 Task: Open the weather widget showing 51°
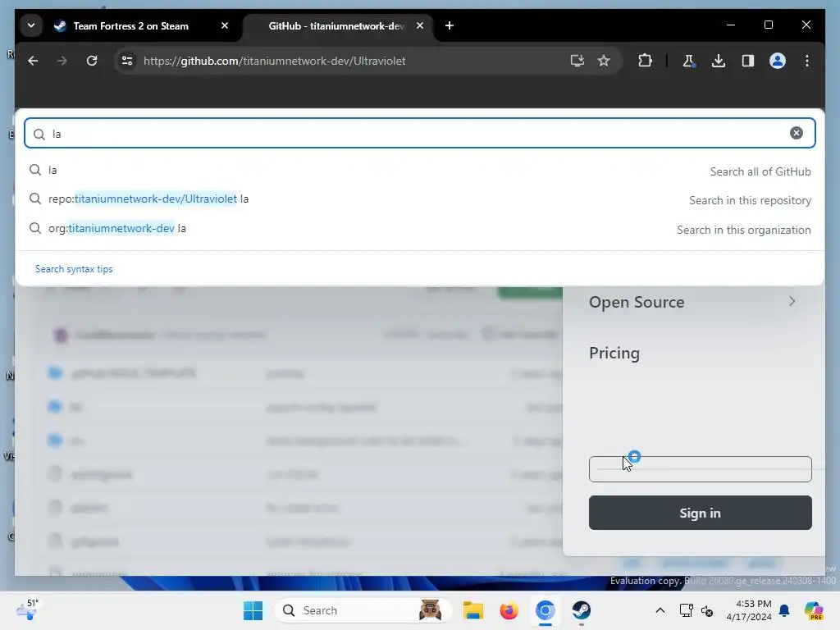pos(27,609)
